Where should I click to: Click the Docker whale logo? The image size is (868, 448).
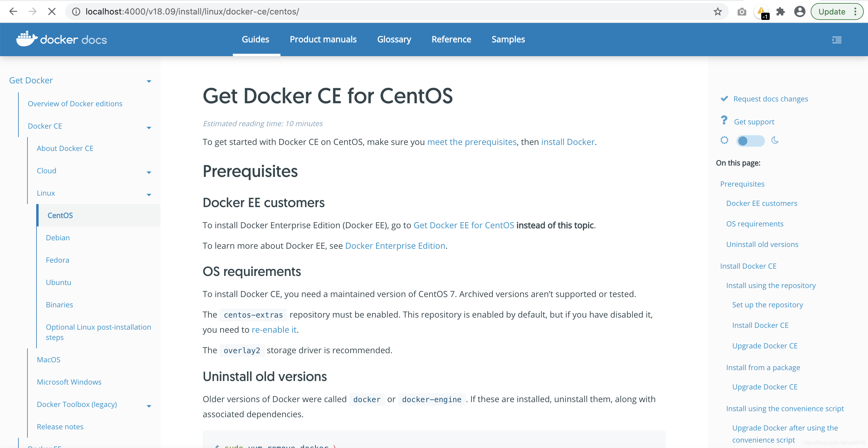click(x=27, y=39)
